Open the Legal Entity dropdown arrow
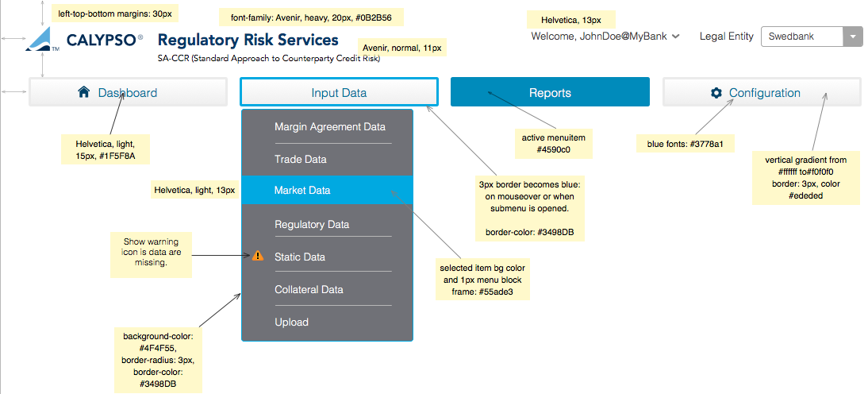This screenshot has width=868, height=394. 853,37
